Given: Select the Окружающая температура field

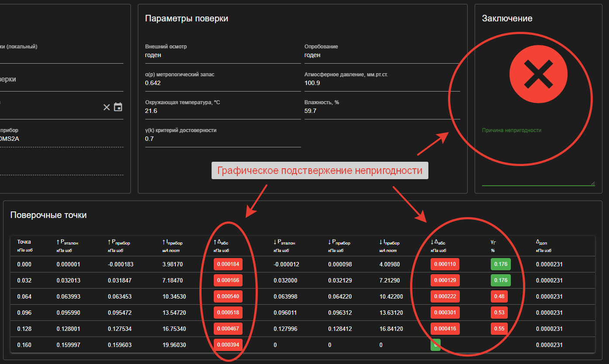Looking at the screenshot, I should point(222,111).
